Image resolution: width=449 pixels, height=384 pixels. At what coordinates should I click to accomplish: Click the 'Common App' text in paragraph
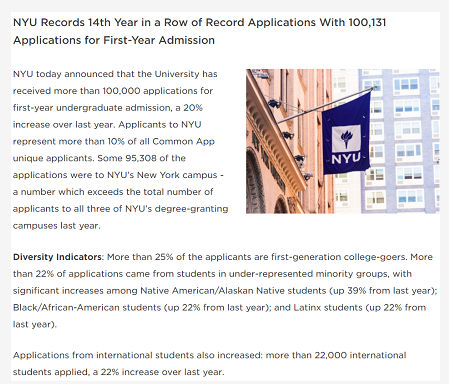183,141
